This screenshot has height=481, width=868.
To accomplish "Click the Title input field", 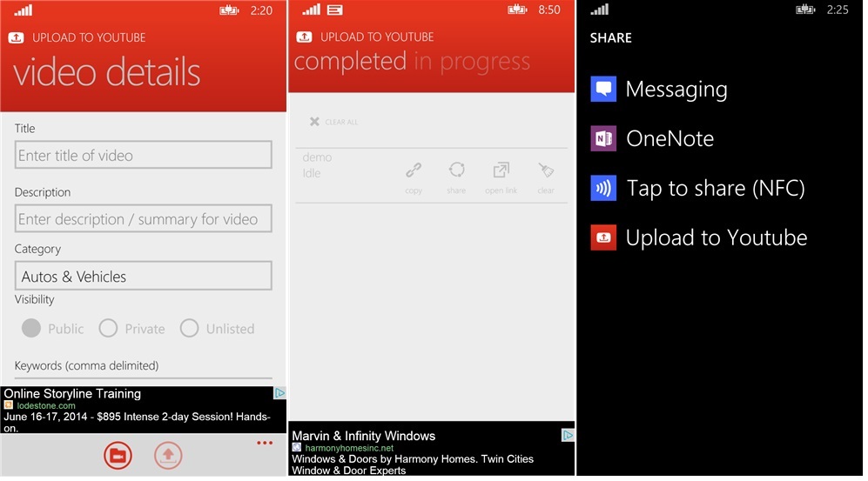I will point(143,156).
